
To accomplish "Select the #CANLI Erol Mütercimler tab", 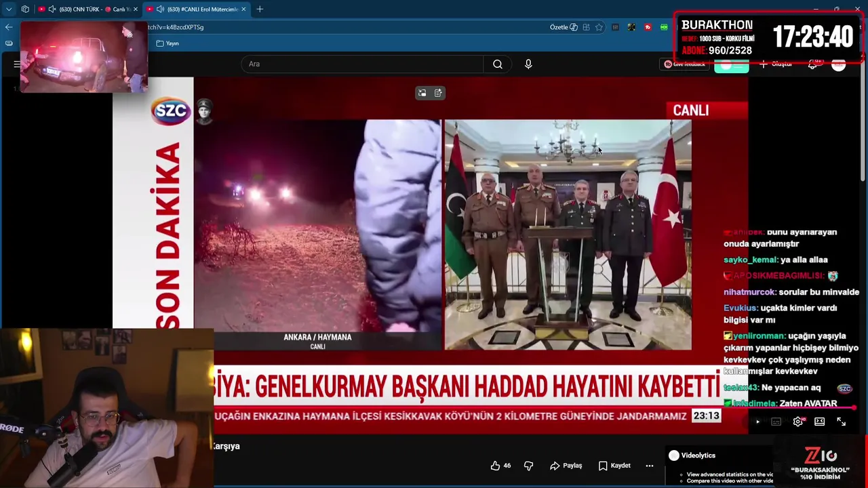I will pos(197,9).
